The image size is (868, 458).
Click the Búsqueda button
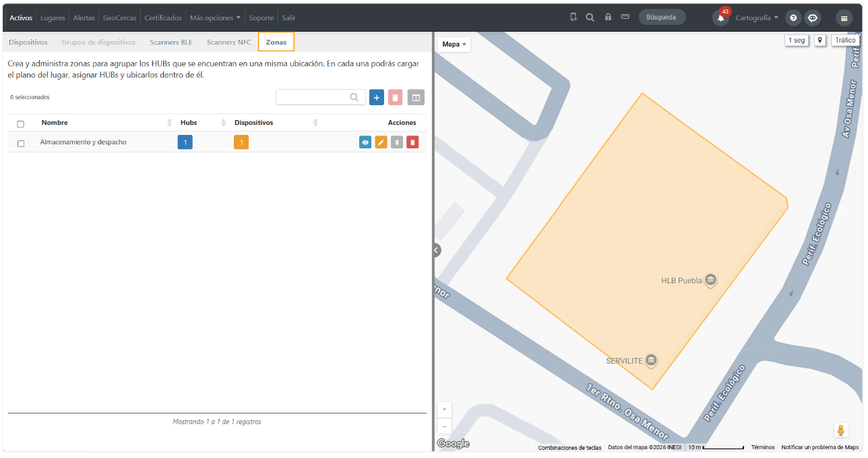tap(662, 18)
